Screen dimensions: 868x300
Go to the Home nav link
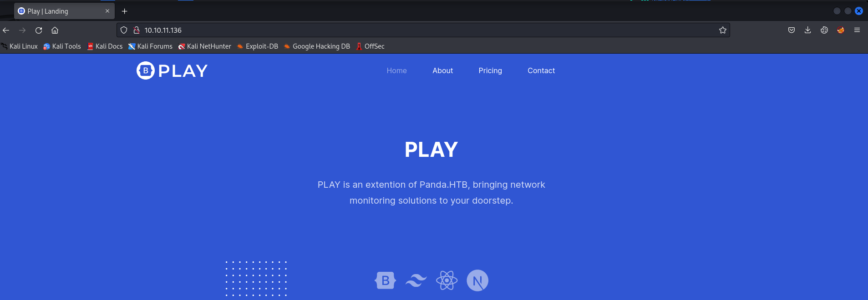(x=397, y=70)
